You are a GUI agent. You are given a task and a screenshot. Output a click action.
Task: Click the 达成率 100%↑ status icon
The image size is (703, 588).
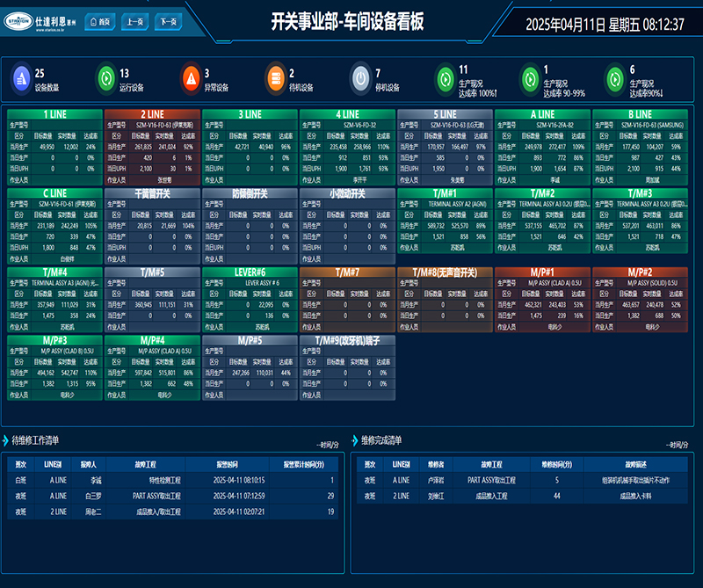coord(445,79)
